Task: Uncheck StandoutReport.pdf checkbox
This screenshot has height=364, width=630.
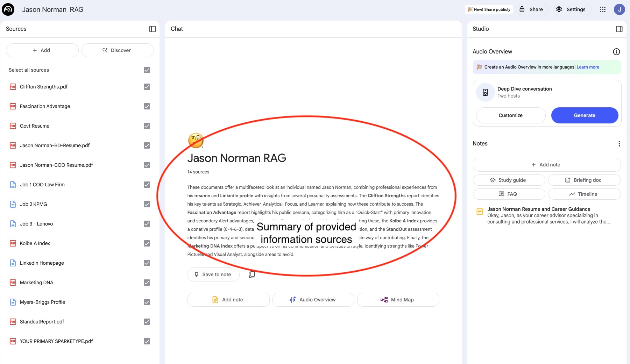Action: 147,322
